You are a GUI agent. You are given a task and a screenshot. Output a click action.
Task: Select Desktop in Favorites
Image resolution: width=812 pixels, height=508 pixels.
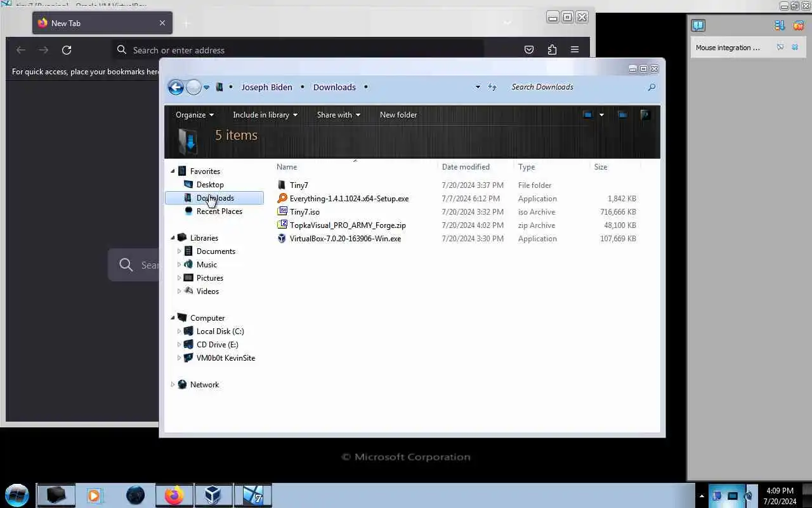point(210,185)
